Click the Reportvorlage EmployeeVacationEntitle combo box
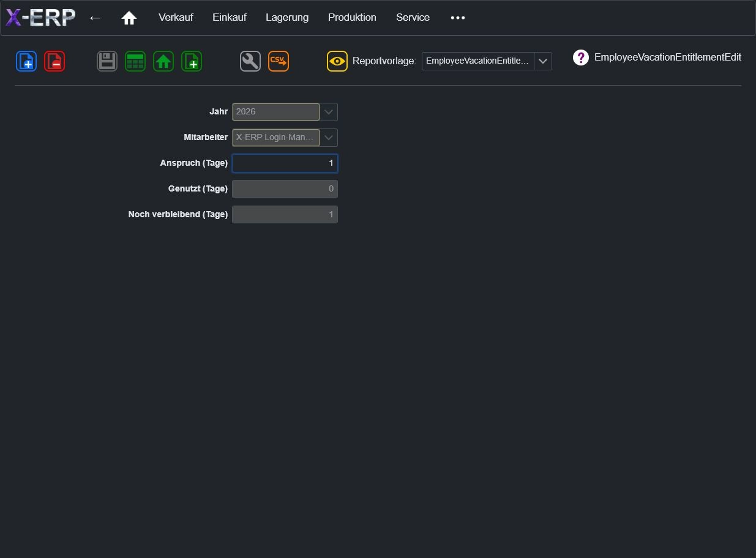 (487, 61)
